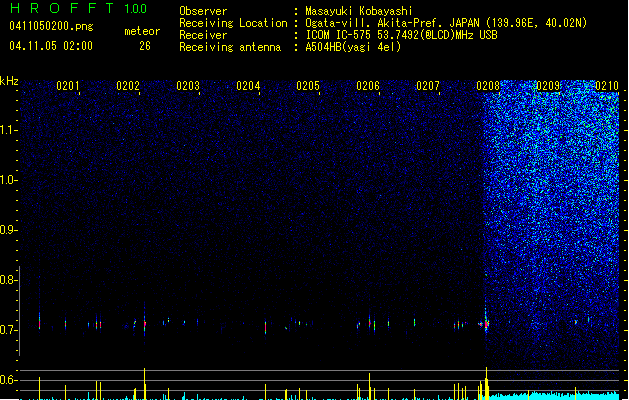Click the date stamp 04.11.05 02:00

[51, 46]
